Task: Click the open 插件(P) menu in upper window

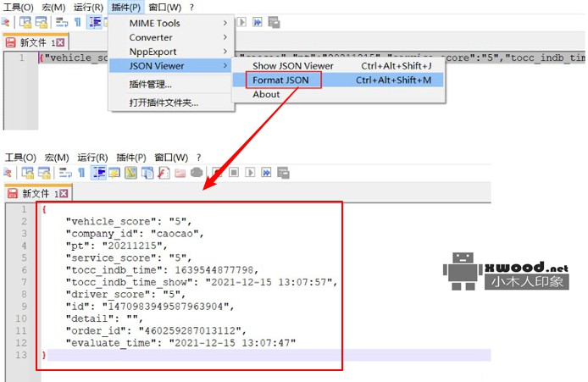Action: pyautogui.click(x=125, y=7)
